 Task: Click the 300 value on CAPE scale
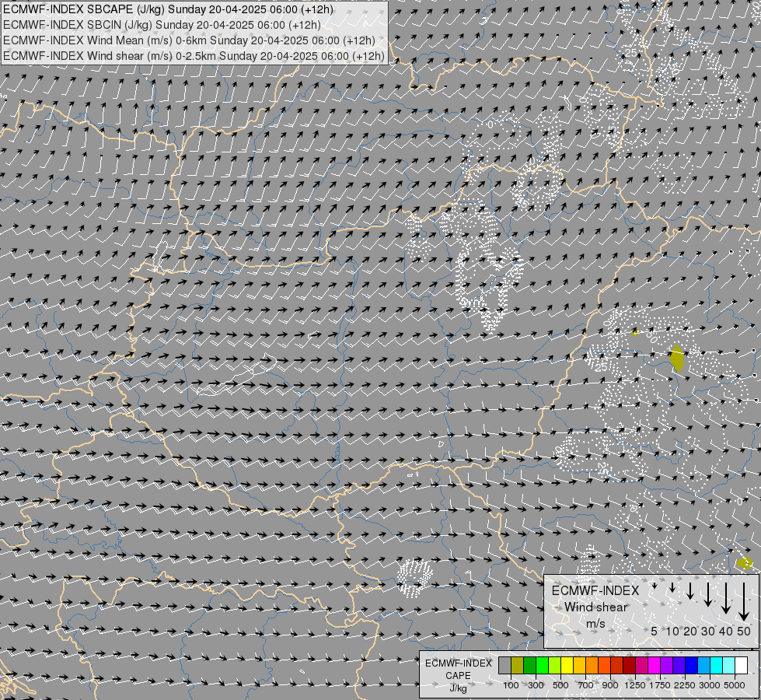(536, 685)
